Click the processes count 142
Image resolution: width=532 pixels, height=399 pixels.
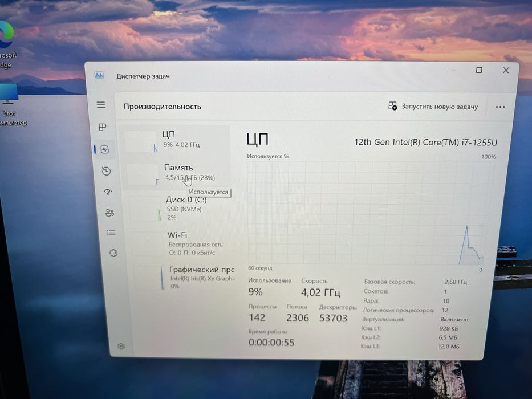[x=257, y=317]
